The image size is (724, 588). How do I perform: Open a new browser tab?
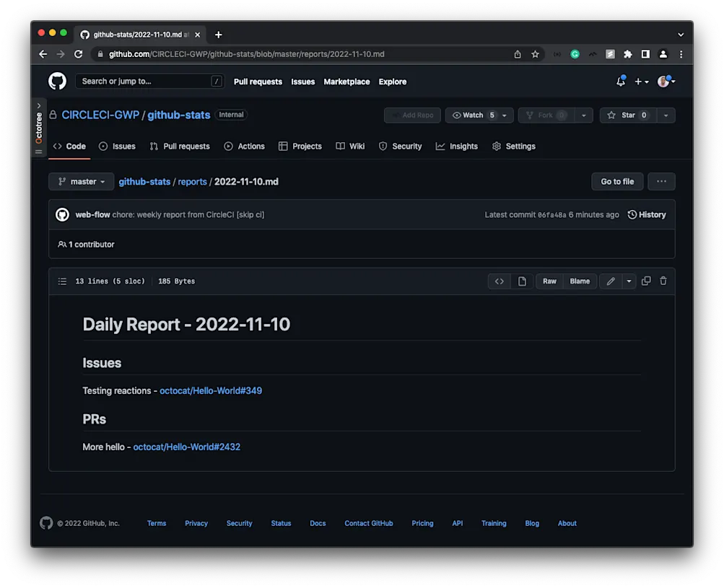pos(219,35)
